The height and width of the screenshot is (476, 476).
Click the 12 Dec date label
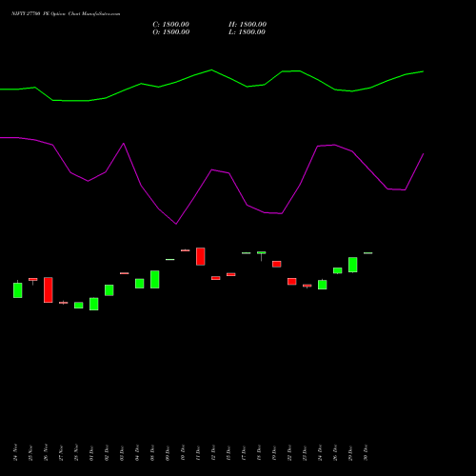213,452
